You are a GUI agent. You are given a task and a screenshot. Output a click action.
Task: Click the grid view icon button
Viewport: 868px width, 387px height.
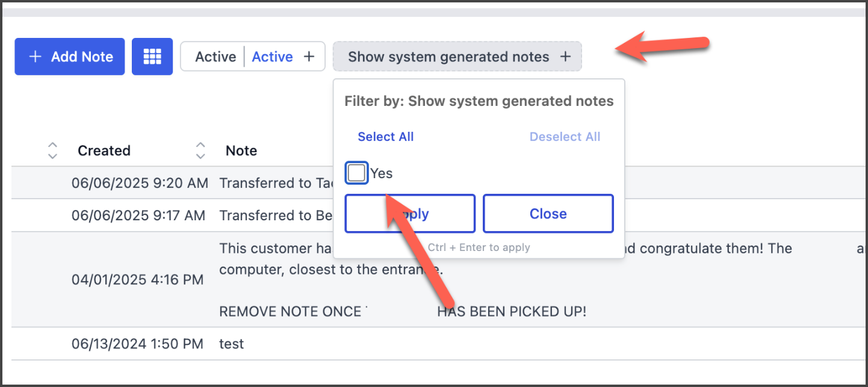[152, 57]
